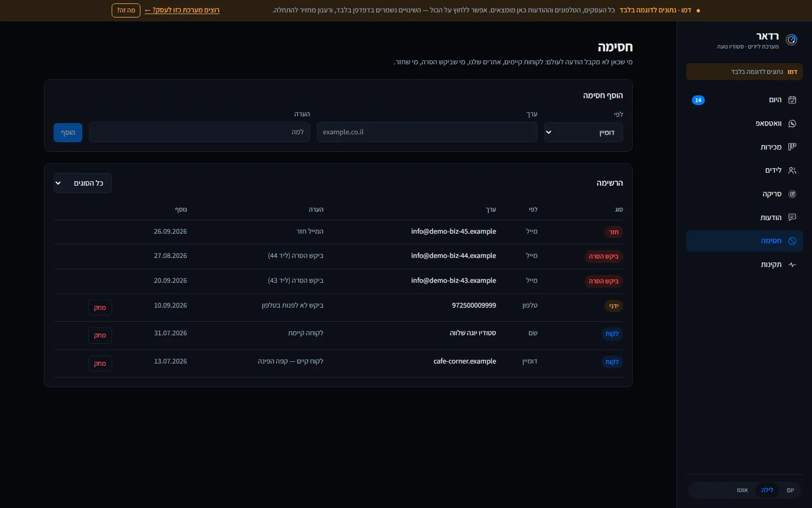The height and width of the screenshot is (508, 812).
Task: Click the 14 badge on היום
Action: tap(698, 100)
